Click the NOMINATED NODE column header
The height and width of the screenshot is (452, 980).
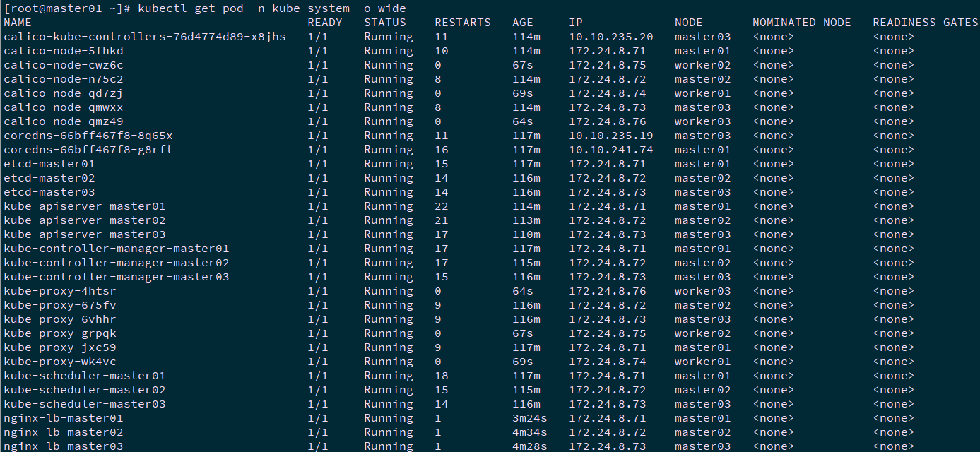(x=801, y=23)
